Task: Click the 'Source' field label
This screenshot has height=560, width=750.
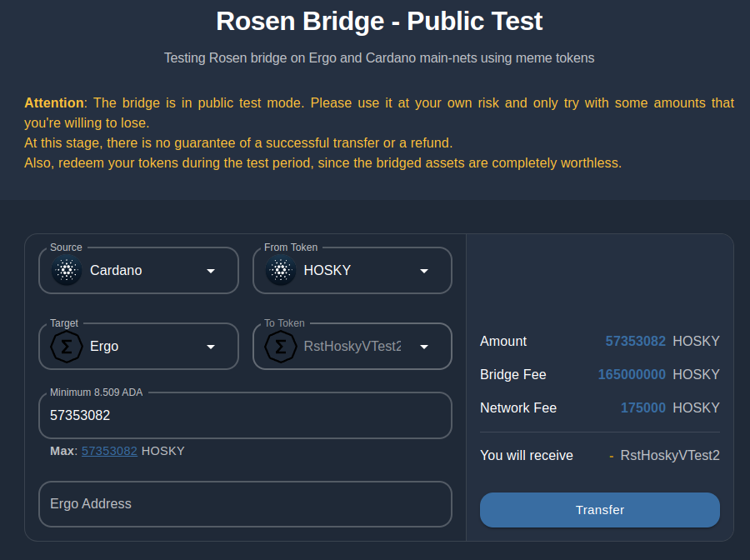Action: tap(66, 247)
